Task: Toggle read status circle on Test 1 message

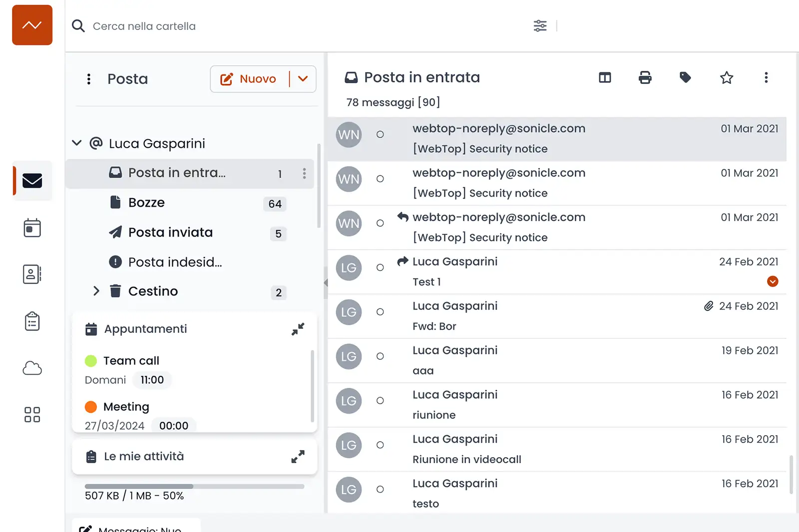Action: 380,267
